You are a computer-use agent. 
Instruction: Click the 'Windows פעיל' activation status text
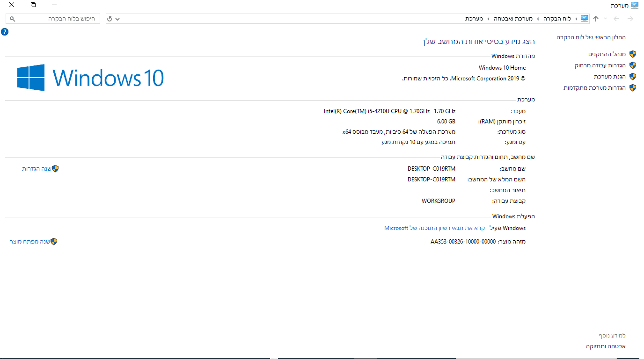(507, 228)
